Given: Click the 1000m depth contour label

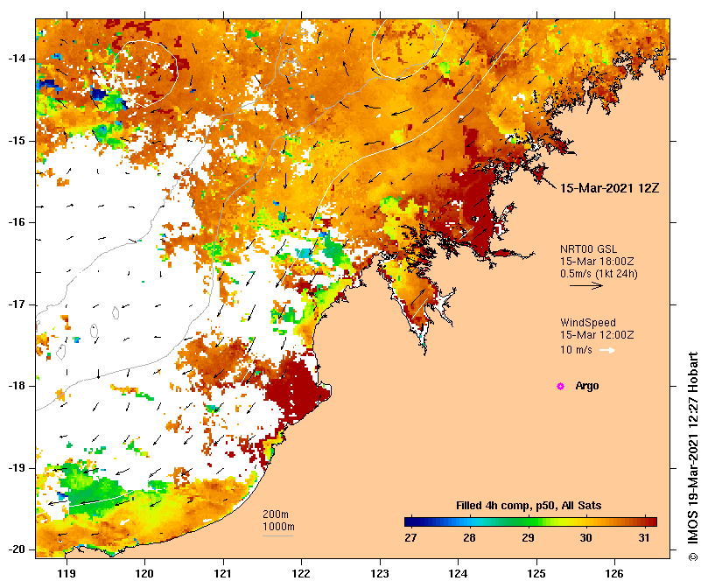Looking at the screenshot, I should (278, 527).
